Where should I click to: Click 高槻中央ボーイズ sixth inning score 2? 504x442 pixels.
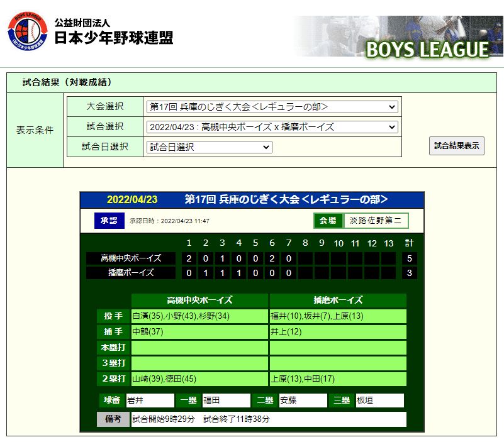(272, 258)
